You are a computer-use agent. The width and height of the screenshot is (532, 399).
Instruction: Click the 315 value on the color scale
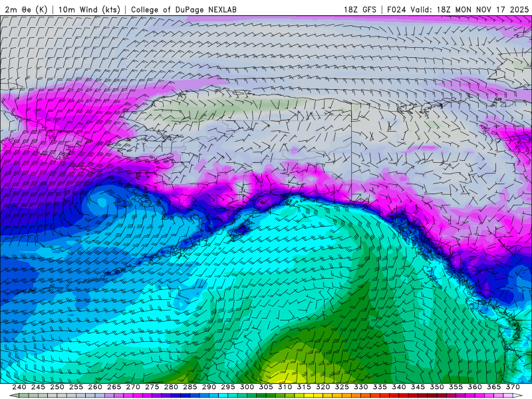[x=305, y=387]
